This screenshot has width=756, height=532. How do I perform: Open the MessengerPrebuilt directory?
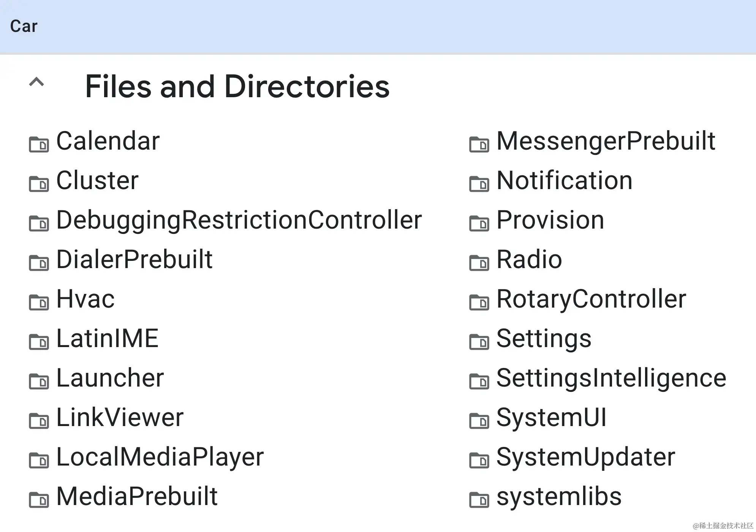point(606,140)
